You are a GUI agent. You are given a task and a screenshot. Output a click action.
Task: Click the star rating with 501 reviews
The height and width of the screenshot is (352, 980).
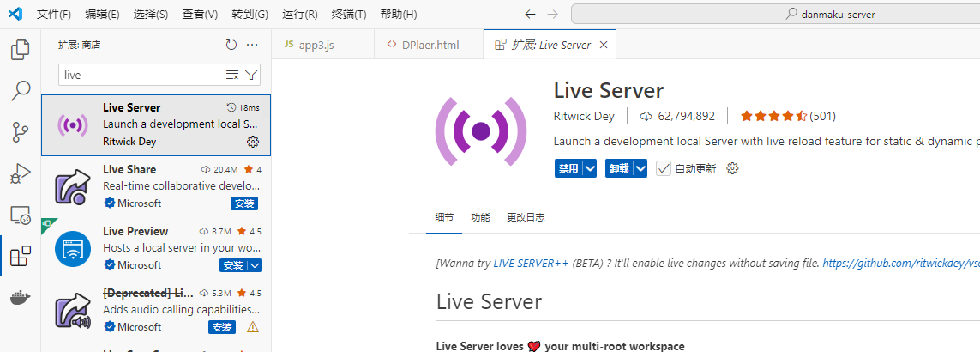(x=788, y=116)
